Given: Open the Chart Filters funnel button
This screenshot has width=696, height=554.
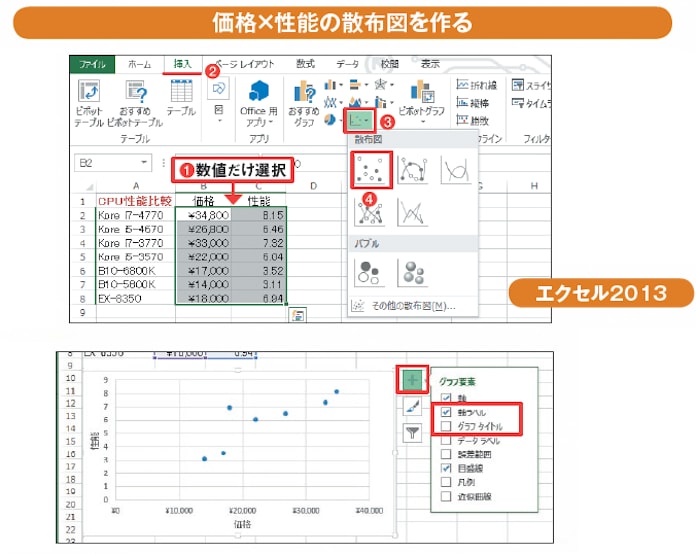Looking at the screenshot, I should 412,433.
